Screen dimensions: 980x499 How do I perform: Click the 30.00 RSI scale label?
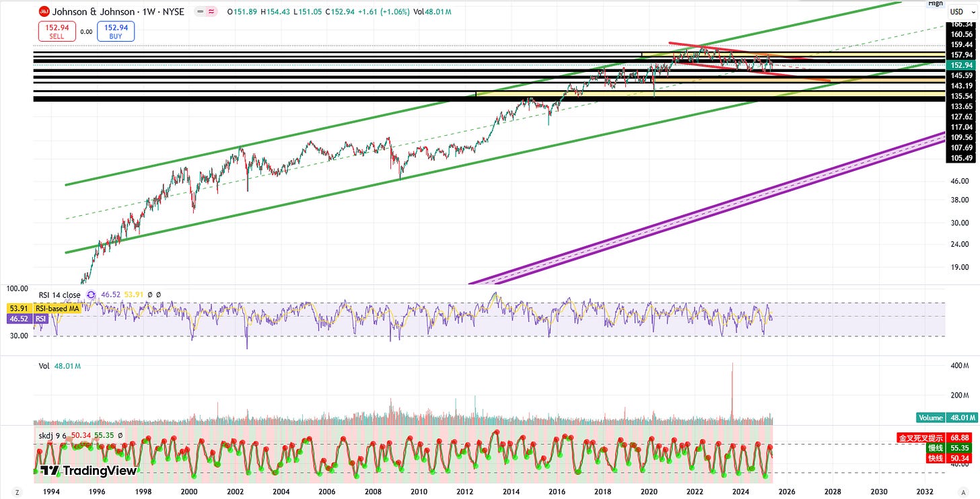pyautogui.click(x=18, y=335)
